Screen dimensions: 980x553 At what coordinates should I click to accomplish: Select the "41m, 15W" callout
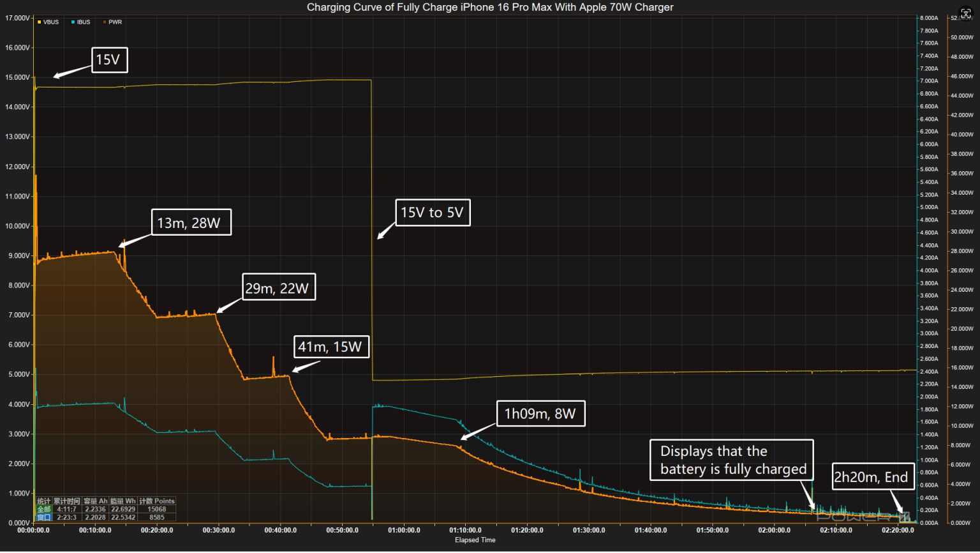pyautogui.click(x=330, y=347)
